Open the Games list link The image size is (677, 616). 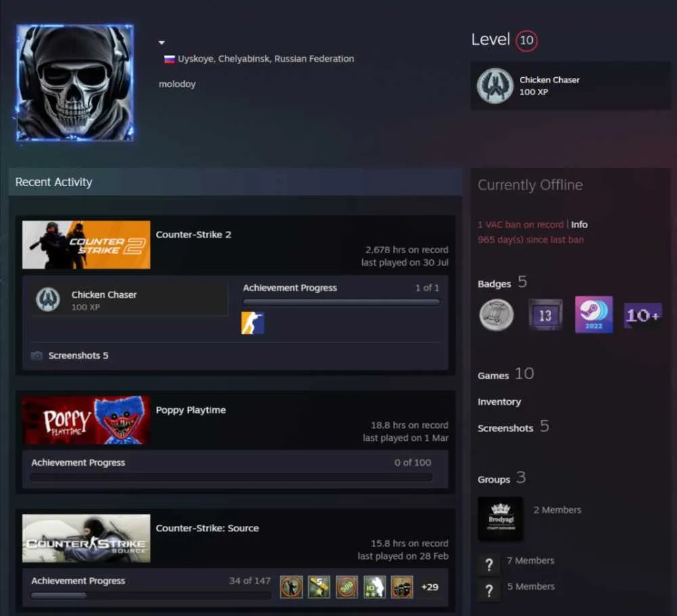click(493, 376)
